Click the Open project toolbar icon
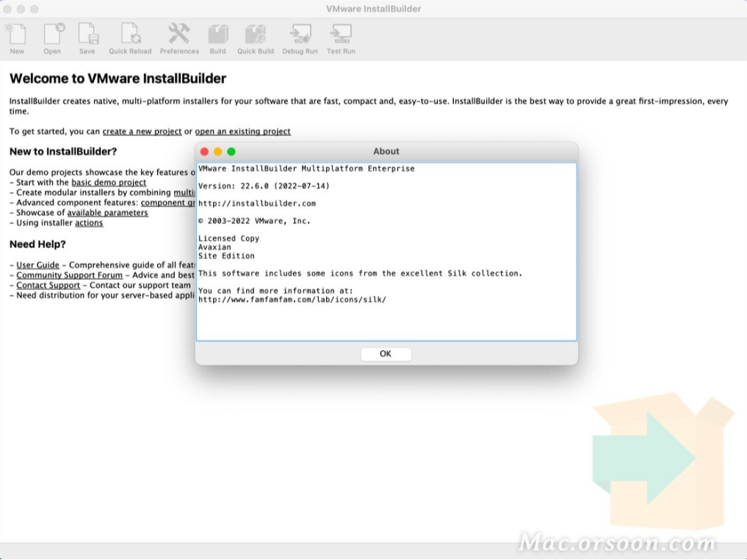747x560 pixels. [52, 39]
